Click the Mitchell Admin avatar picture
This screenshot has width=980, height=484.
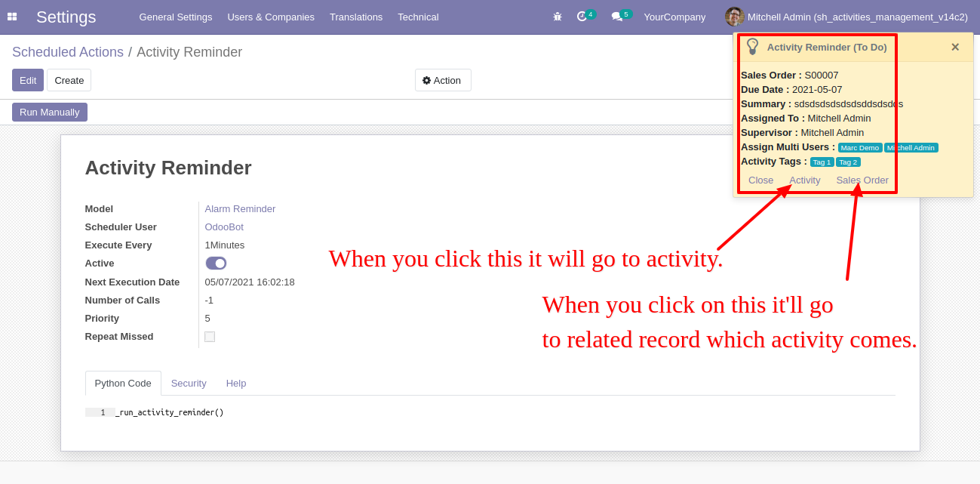click(734, 17)
